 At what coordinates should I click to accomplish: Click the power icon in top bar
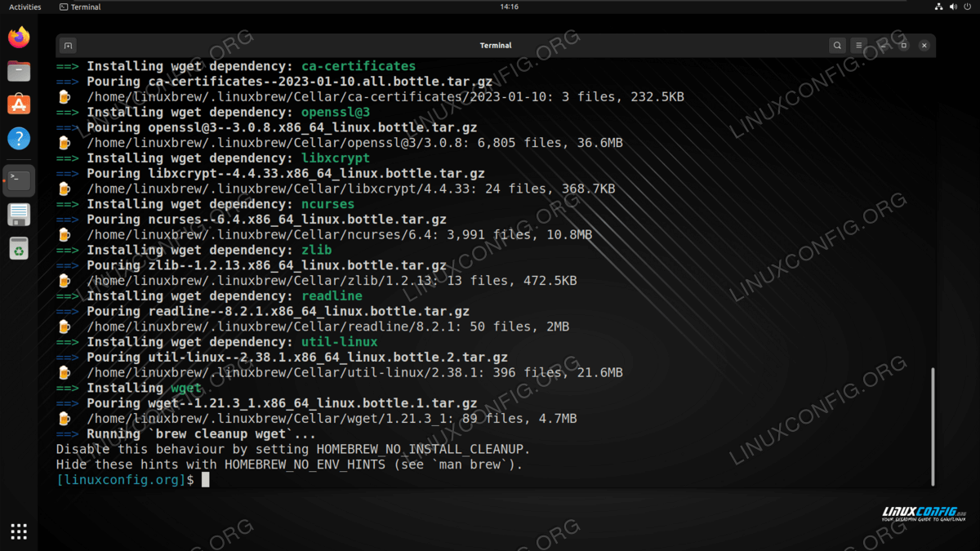(968, 7)
